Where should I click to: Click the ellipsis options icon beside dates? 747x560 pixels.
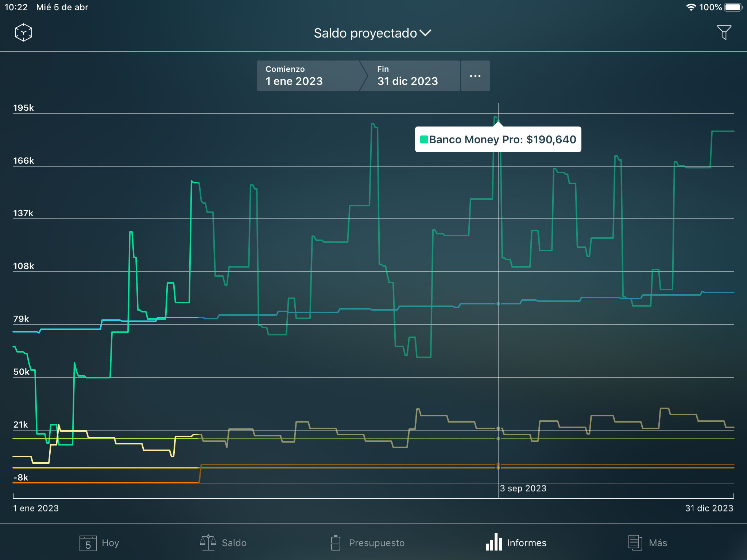(475, 76)
